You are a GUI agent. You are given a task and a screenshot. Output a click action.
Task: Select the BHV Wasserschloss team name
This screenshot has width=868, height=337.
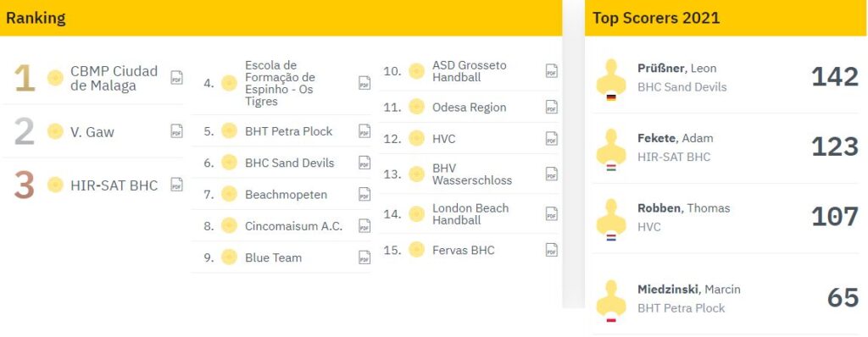[x=472, y=174]
